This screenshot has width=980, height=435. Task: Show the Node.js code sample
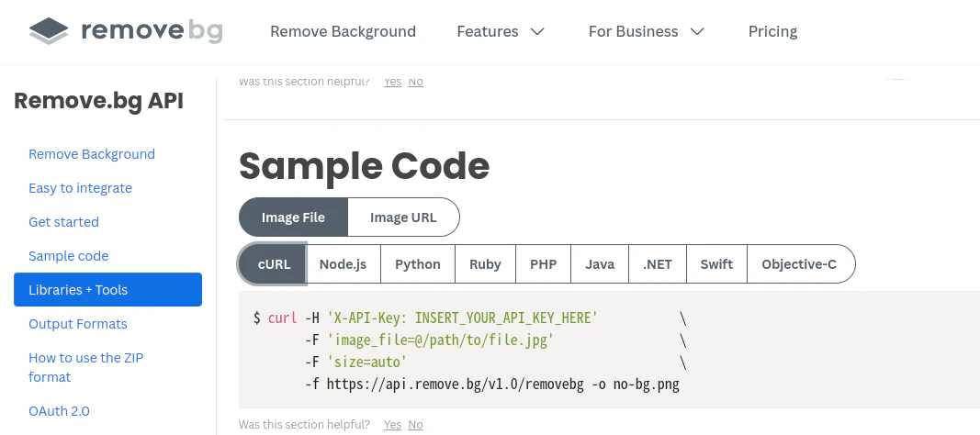point(343,264)
